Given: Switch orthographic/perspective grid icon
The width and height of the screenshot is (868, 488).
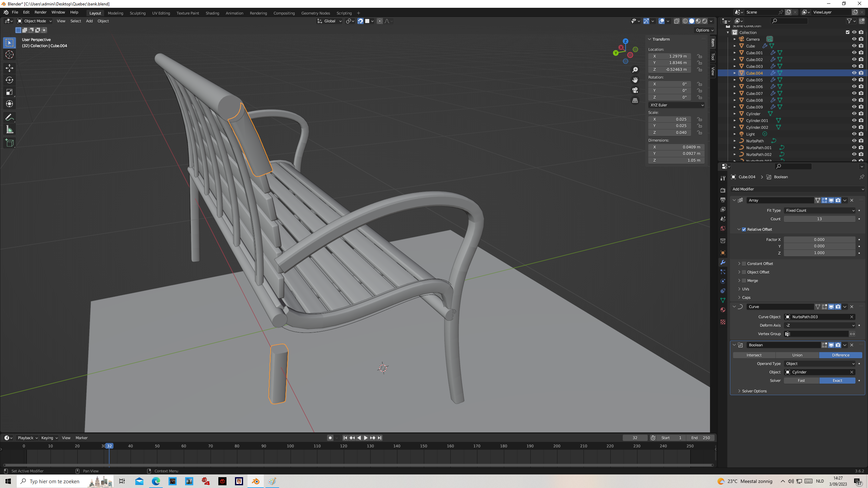Looking at the screenshot, I should [635, 101].
